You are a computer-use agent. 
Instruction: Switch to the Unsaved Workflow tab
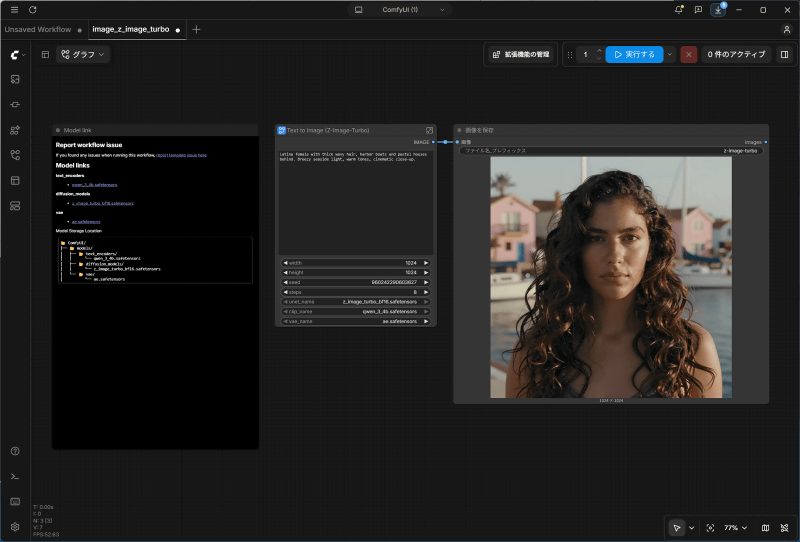coord(38,30)
